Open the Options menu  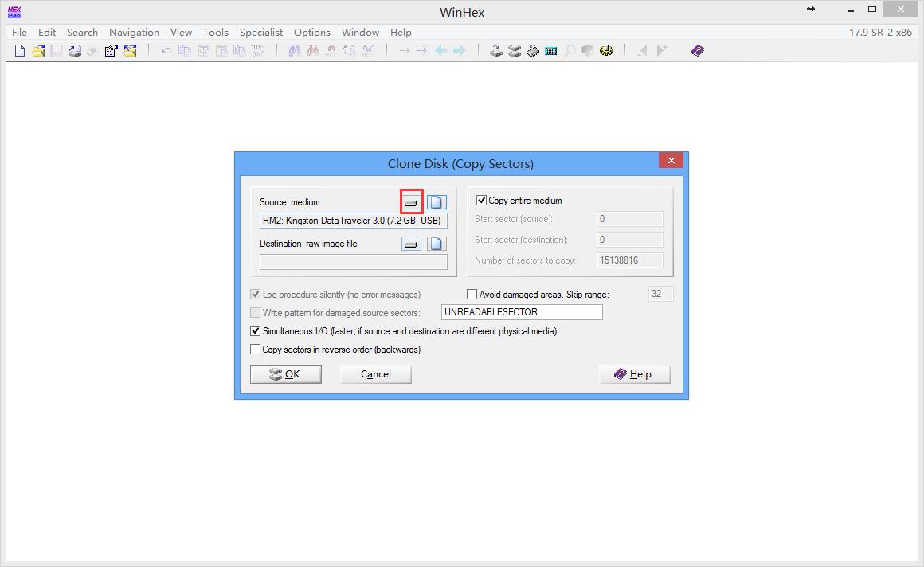click(x=311, y=33)
